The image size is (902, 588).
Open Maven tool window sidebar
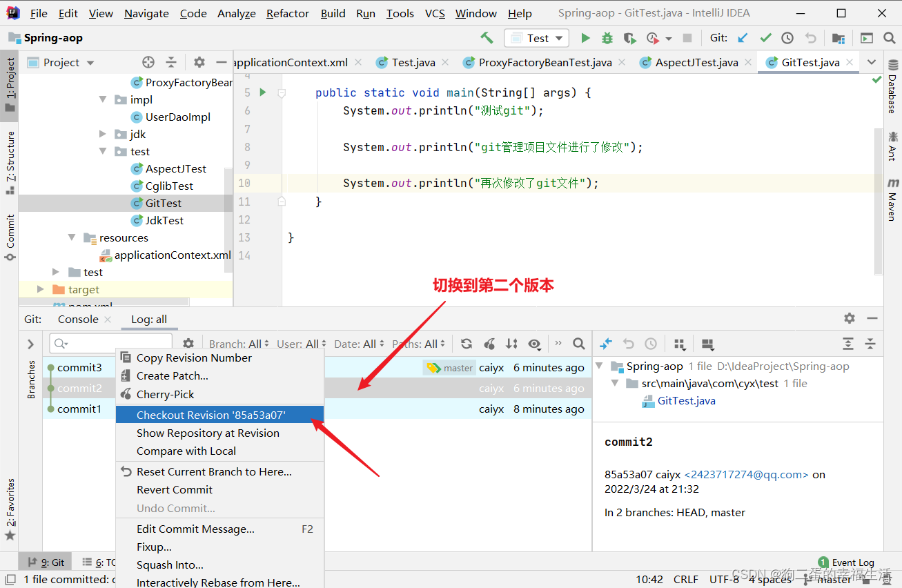click(892, 199)
